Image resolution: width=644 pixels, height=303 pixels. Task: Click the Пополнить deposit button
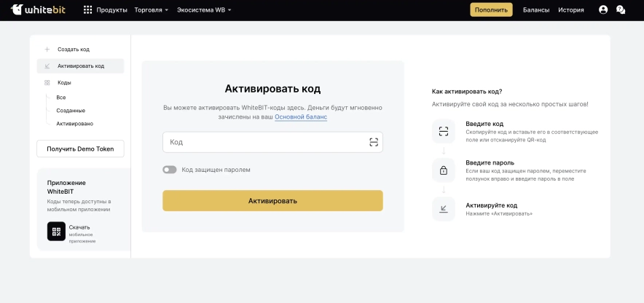pyautogui.click(x=491, y=10)
